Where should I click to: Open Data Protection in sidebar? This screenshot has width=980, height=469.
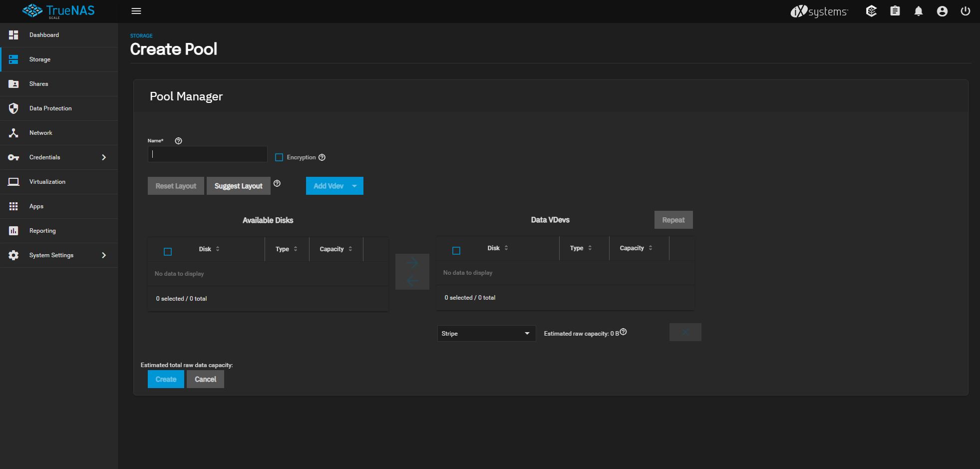point(50,108)
